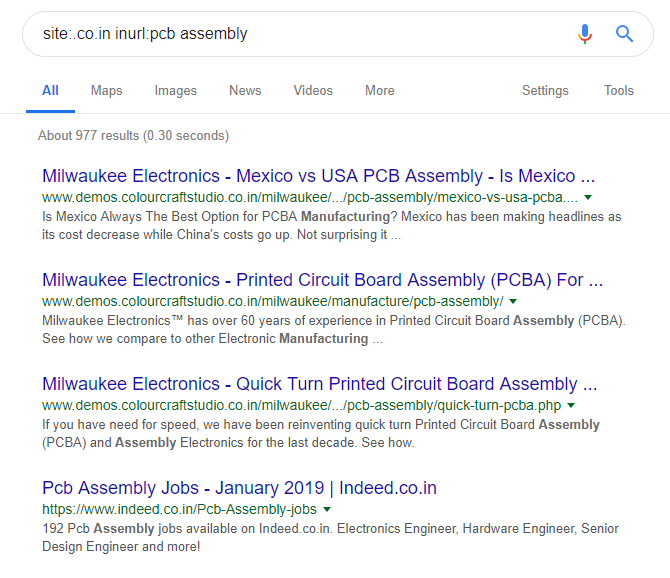Select the All results tab
Screen dimensions: 670x578
[x=50, y=91]
